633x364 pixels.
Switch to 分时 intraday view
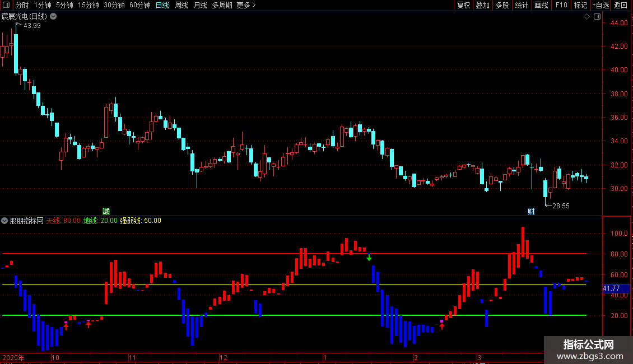(22, 5)
